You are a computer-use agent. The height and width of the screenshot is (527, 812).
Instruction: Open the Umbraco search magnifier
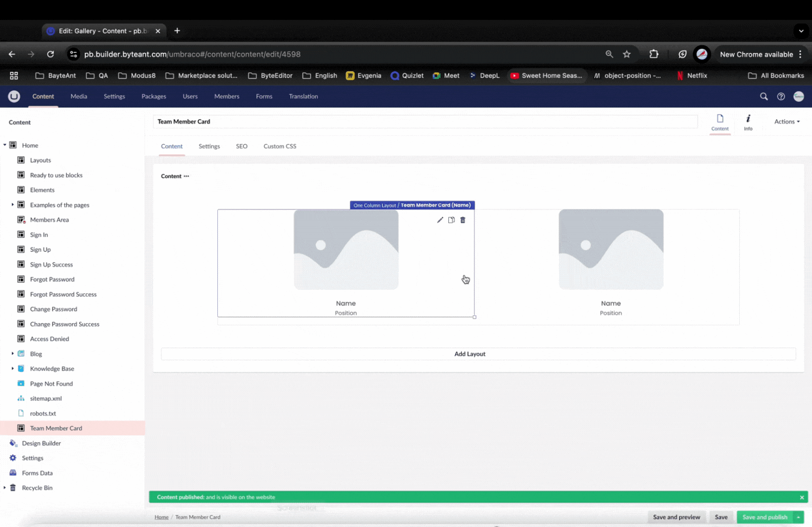(x=764, y=97)
